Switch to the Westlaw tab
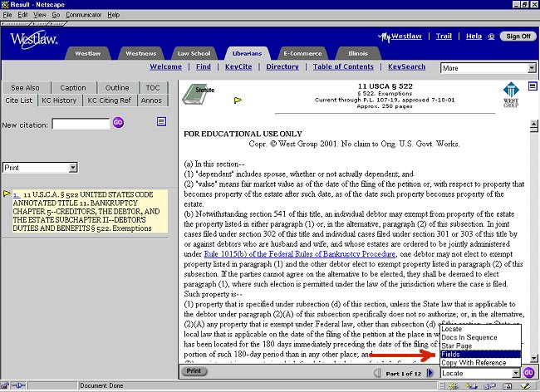This screenshot has width=540, height=392. 88,54
